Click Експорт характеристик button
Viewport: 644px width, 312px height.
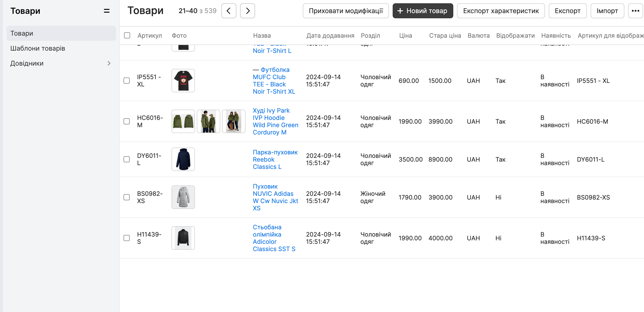pos(501,11)
